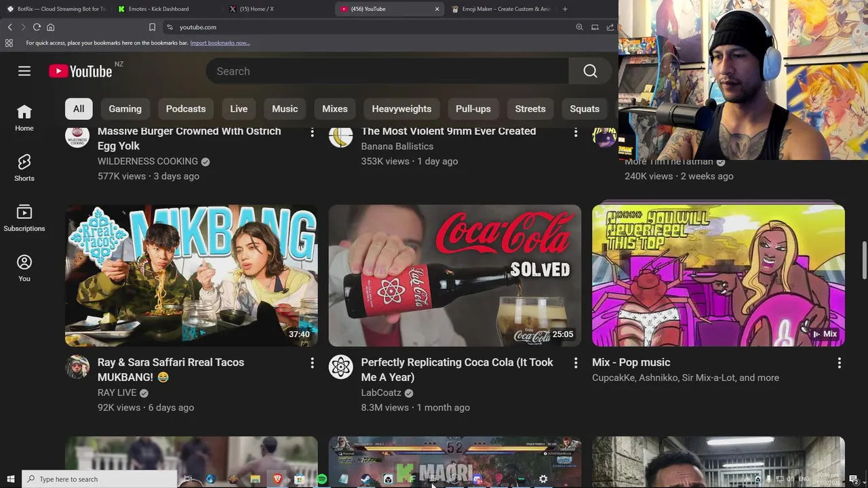The width and height of the screenshot is (868, 488).
Task: Select the Streets filter chip
Action: coord(530,108)
